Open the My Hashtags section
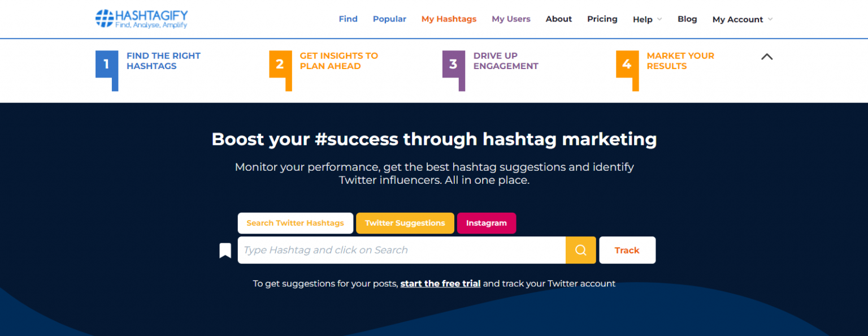This screenshot has width=868, height=336. (449, 19)
